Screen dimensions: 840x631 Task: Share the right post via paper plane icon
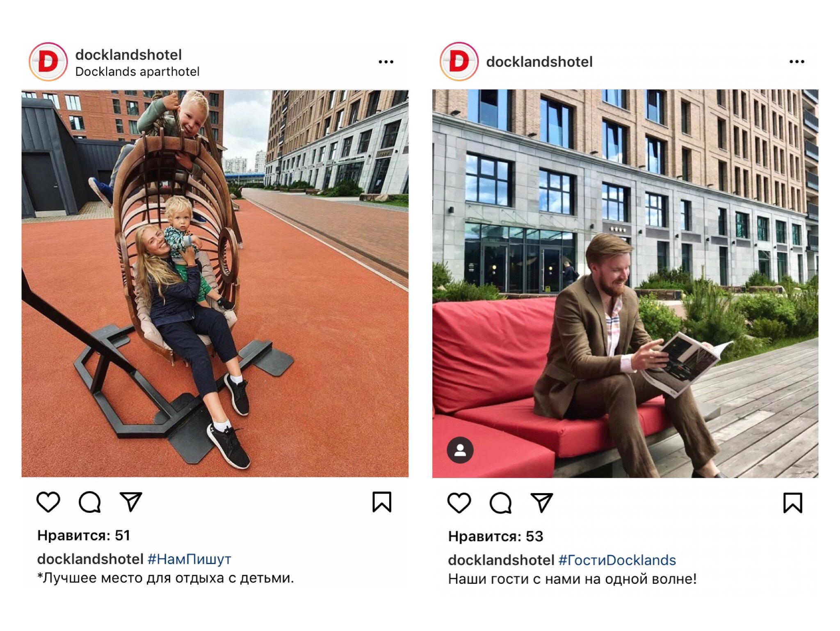pos(542,503)
